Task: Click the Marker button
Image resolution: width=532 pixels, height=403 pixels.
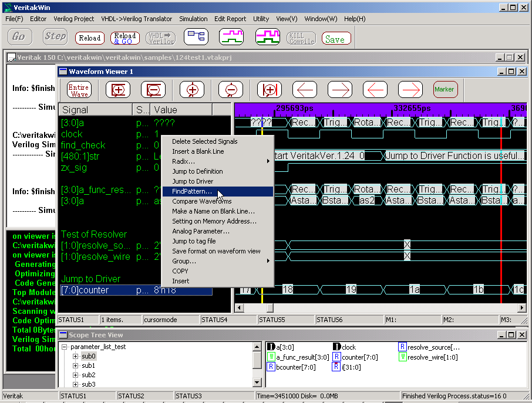Action: tap(445, 90)
